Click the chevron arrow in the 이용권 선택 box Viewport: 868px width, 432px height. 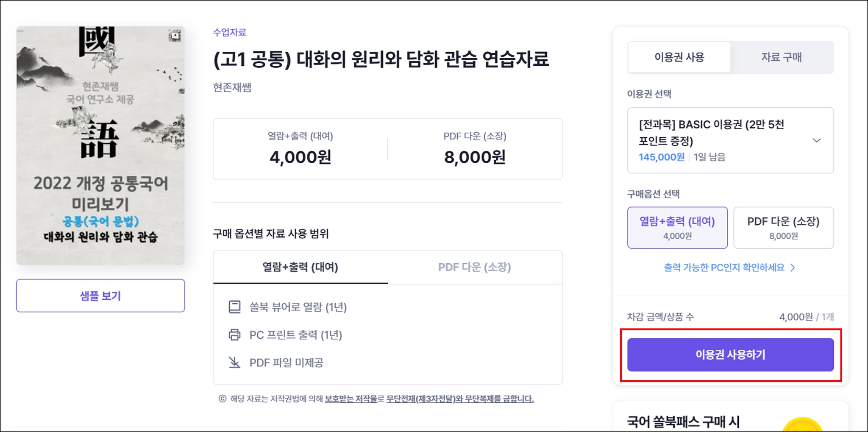point(817,140)
